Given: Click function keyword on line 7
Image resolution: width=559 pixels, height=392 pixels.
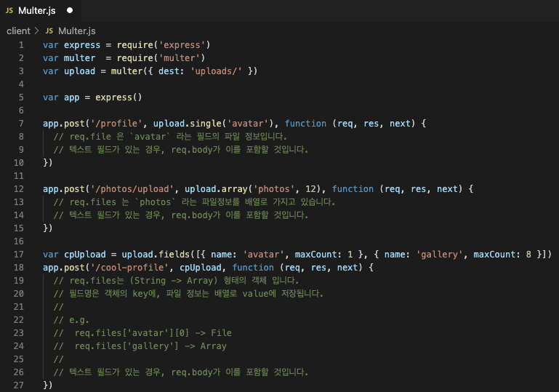Looking at the screenshot, I should coord(305,124).
